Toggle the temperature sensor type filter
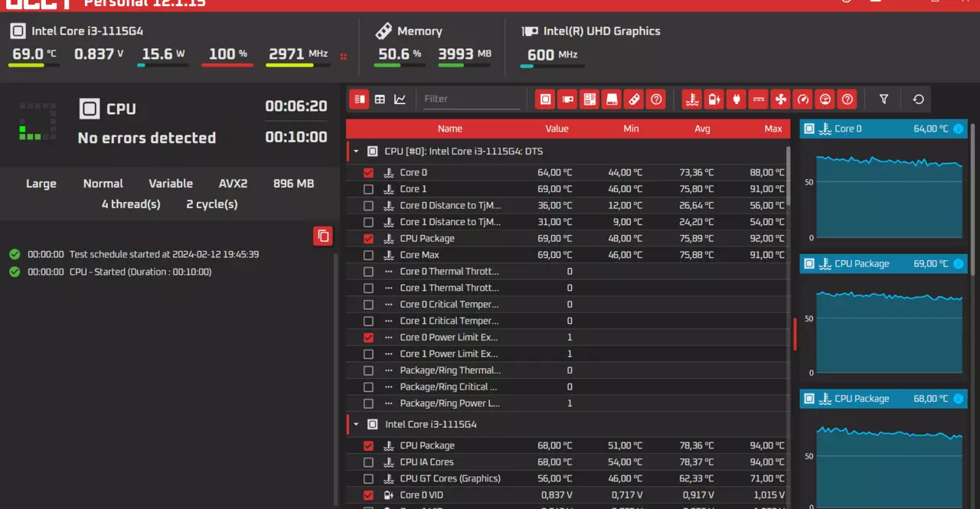 [x=691, y=99]
